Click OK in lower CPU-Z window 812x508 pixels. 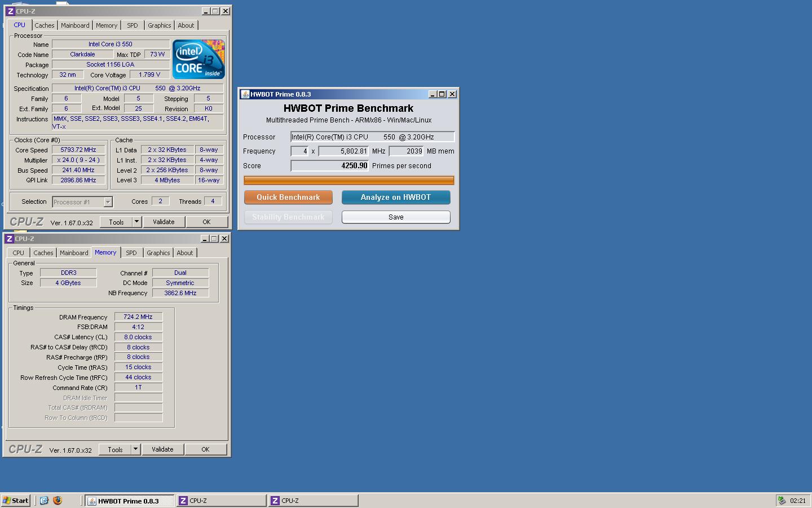205,449
